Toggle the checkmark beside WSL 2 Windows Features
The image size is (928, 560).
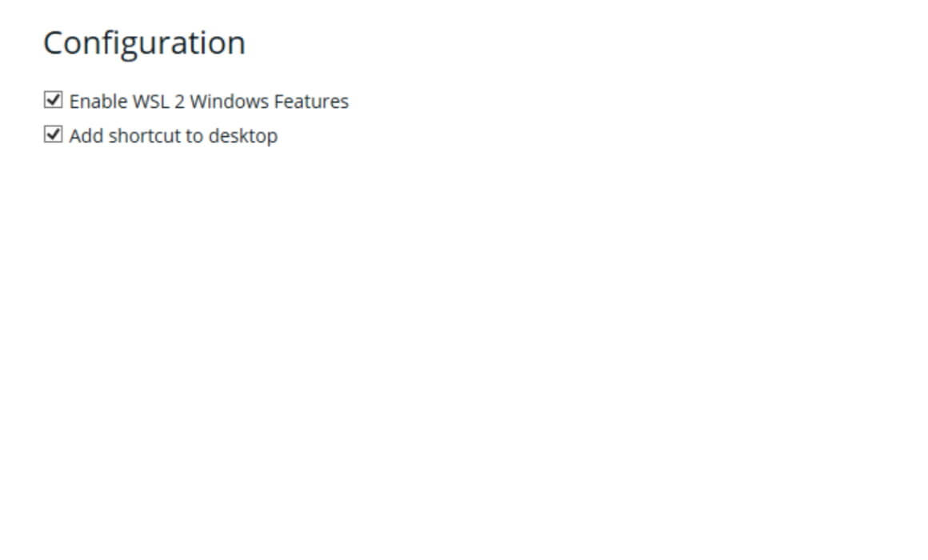tap(54, 100)
